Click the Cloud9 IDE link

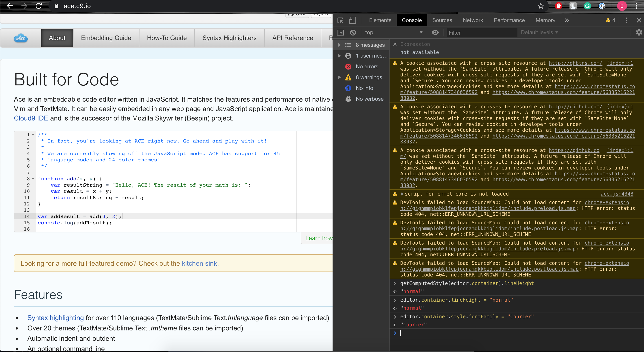31,118
